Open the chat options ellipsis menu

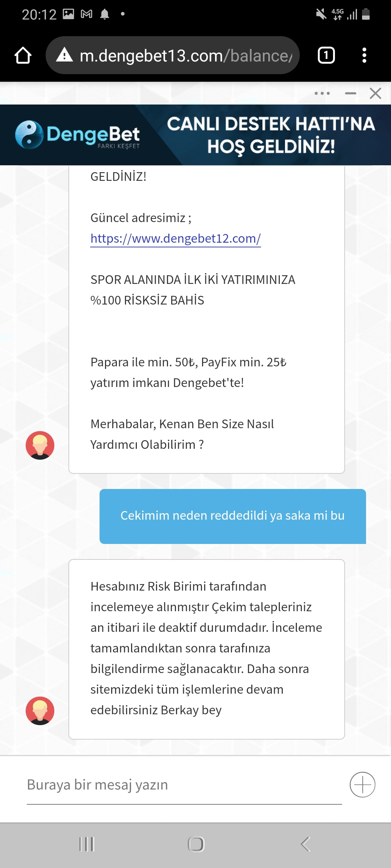tap(322, 93)
